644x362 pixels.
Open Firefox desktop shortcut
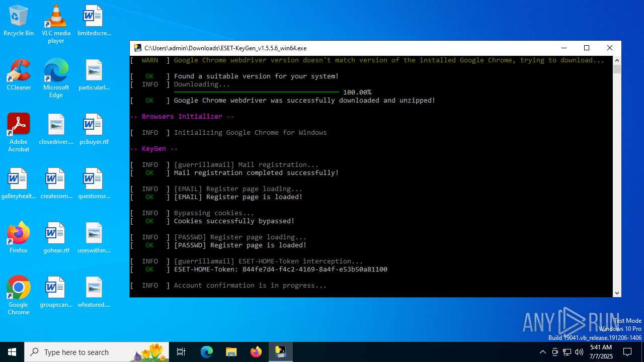click(x=19, y=238)
